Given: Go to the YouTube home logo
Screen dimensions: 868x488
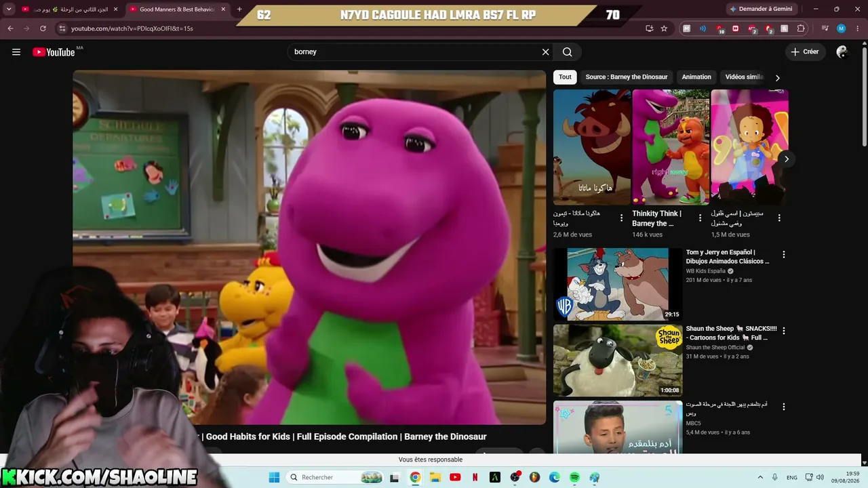Looking at the screenshot, I should pyautogui.click(x=54, y=52).
